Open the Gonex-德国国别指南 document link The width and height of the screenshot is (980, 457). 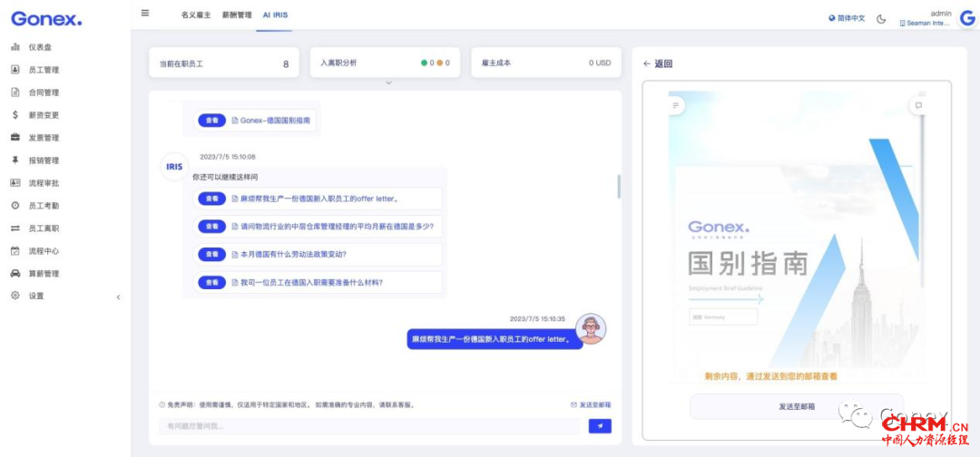click(270, 121)
